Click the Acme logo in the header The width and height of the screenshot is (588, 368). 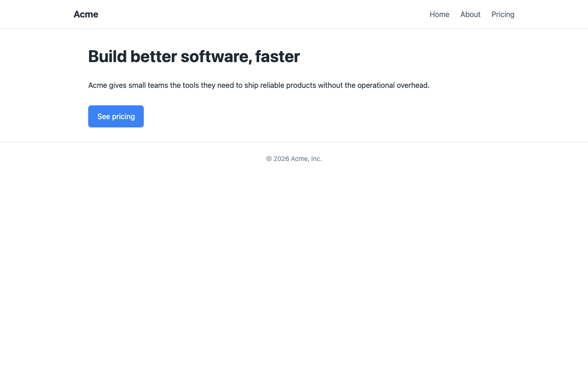pos(86,14)
